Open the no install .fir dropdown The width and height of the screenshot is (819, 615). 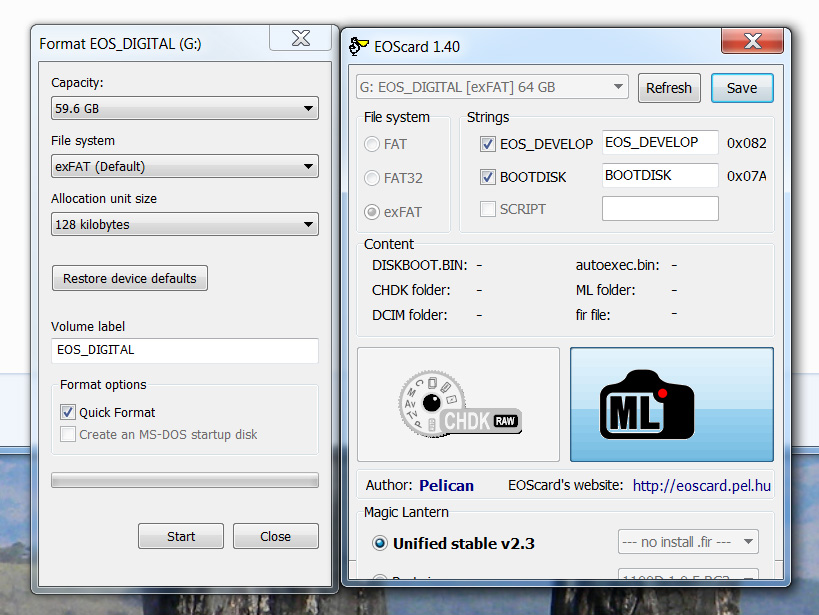pyautogui.click(x=688, y=542)
